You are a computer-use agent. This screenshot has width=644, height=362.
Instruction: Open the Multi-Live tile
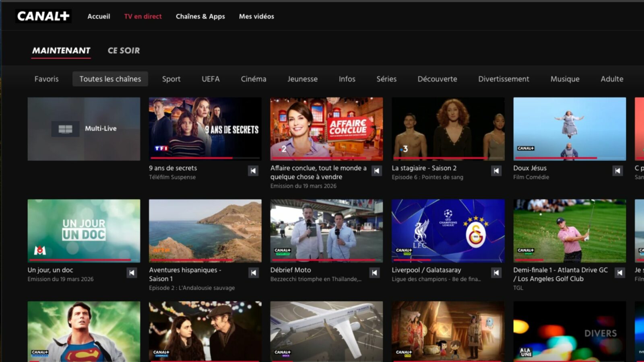point(84,129)
